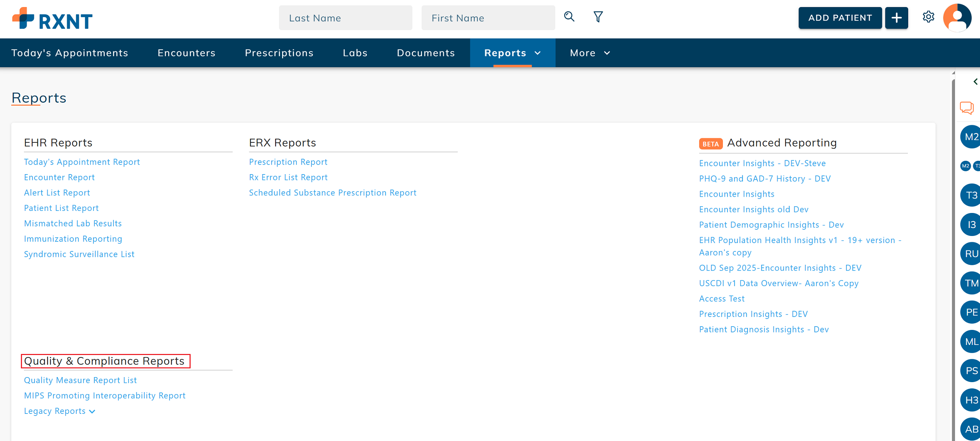This screenshot has height=441, width=980.
Task: Switch to the Labs tab
Action: (x=355, y=53)
